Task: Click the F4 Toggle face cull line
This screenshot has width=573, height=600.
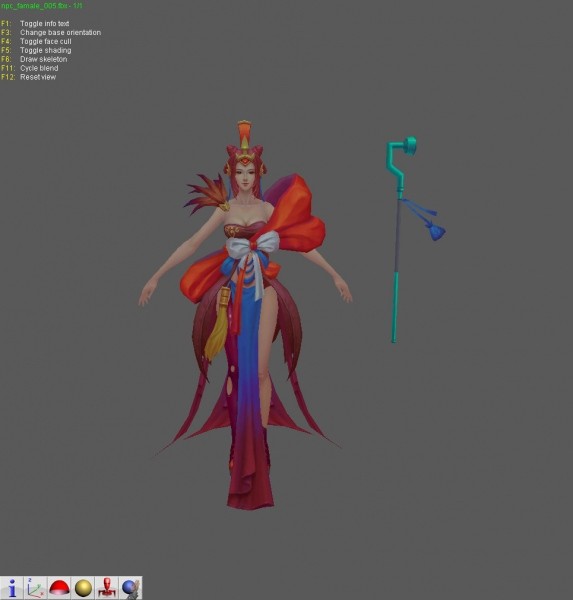Action: [x=36, y=41]
